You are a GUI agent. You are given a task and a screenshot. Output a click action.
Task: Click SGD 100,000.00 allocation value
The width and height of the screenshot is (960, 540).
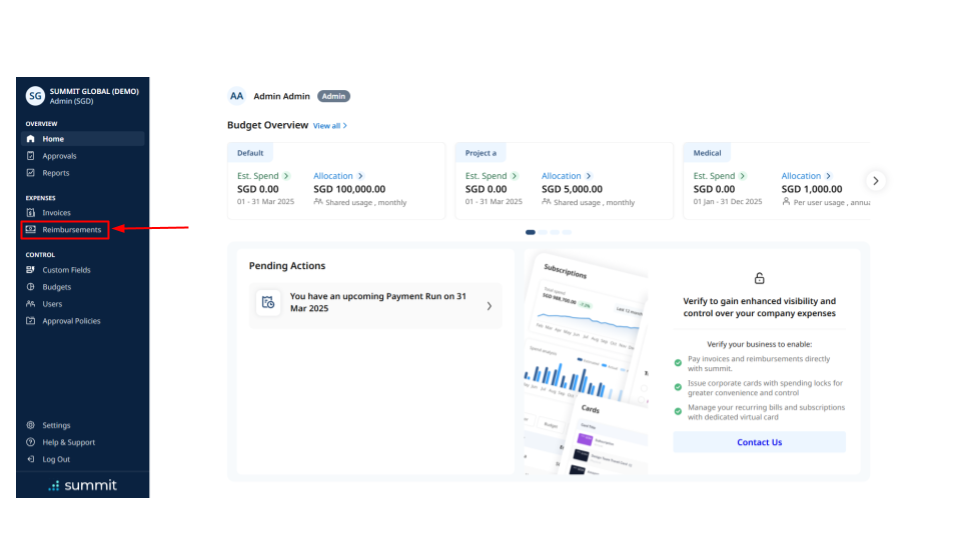[350, 189]
